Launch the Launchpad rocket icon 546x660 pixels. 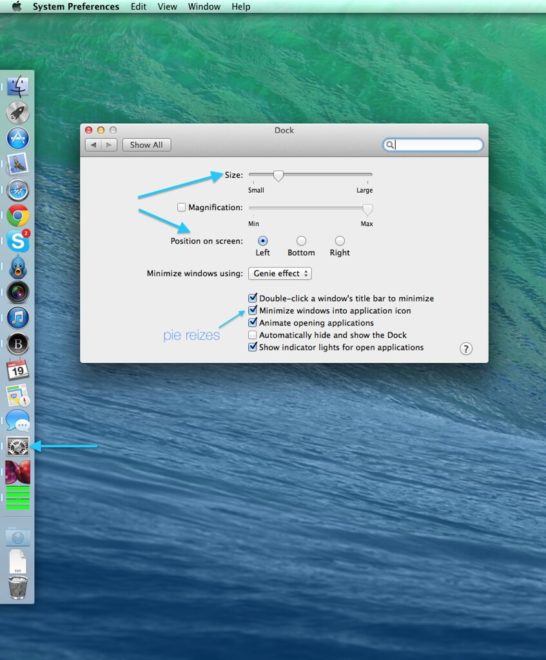(x=18, y=112)
